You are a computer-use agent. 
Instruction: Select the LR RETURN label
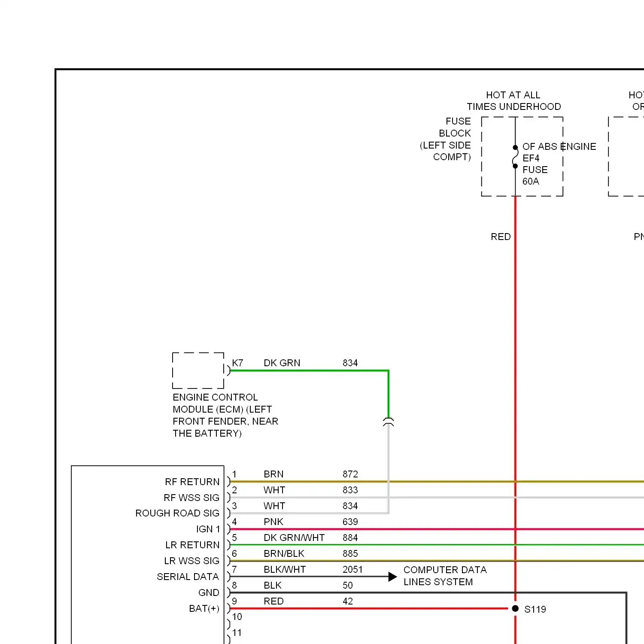192,545
